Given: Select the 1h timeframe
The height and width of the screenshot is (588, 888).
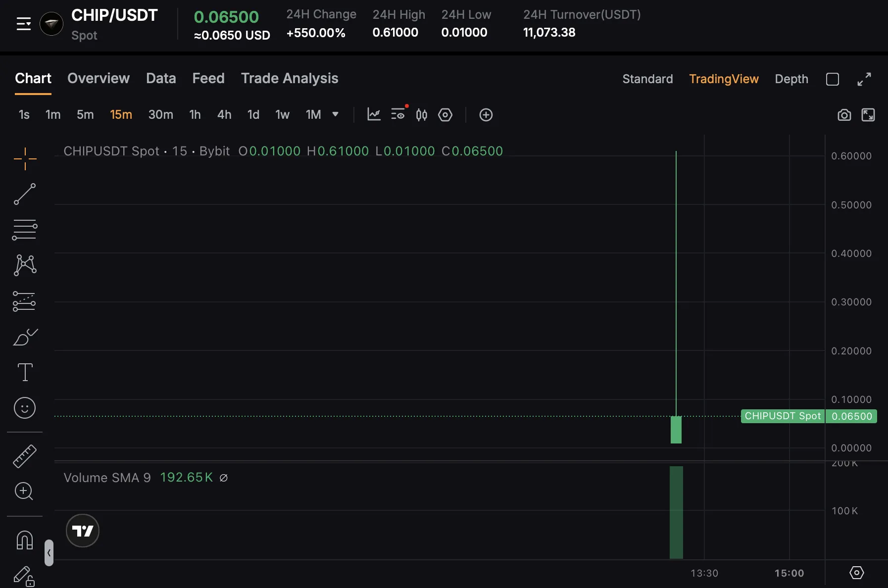Looking at the screenshot, I should click(195, 115).
